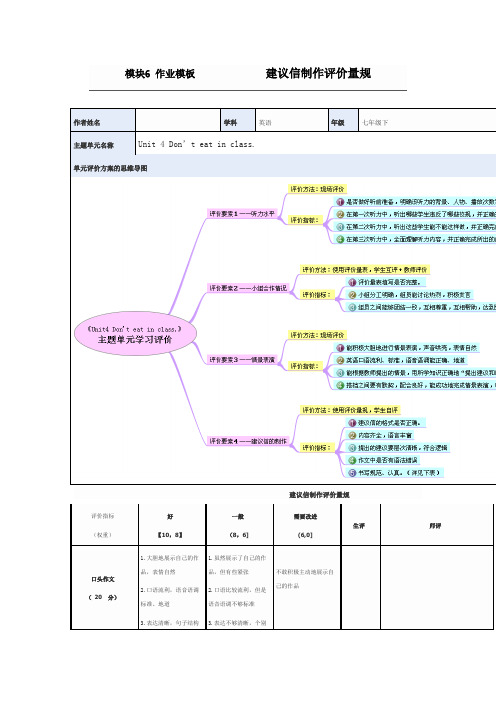Click the number 5 icon beside '书写规范、认真'
The image size is (496, 702).
[352, 472]
